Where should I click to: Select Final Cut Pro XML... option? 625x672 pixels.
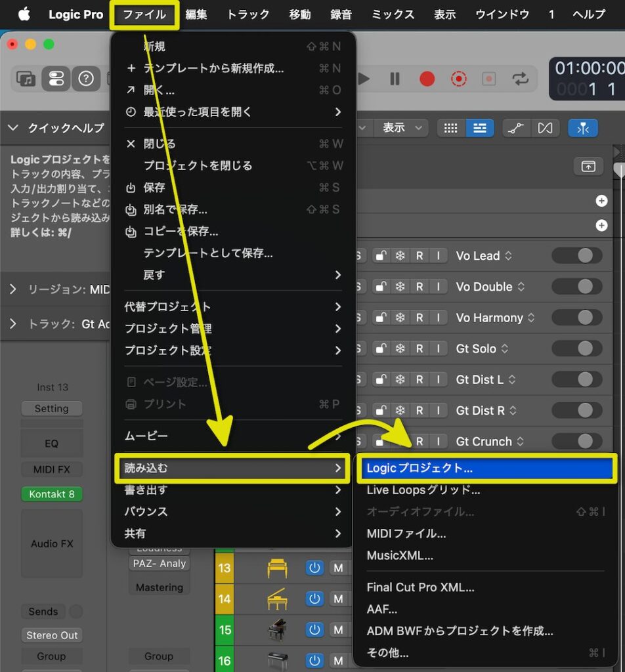point(486,587)
